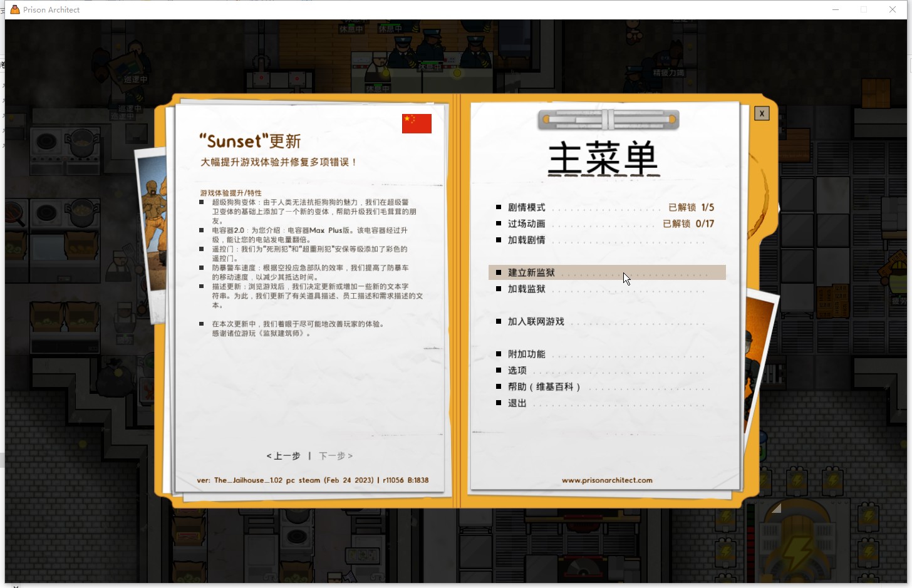Open the 附加功能 extras entry
912x588 pixels.
click(x=526, y=354)
